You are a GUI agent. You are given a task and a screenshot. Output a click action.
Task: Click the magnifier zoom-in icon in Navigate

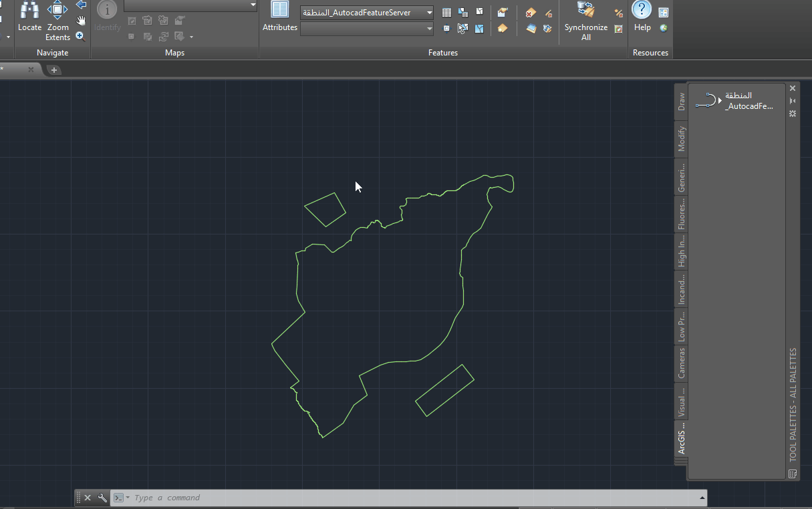[81, 36]
